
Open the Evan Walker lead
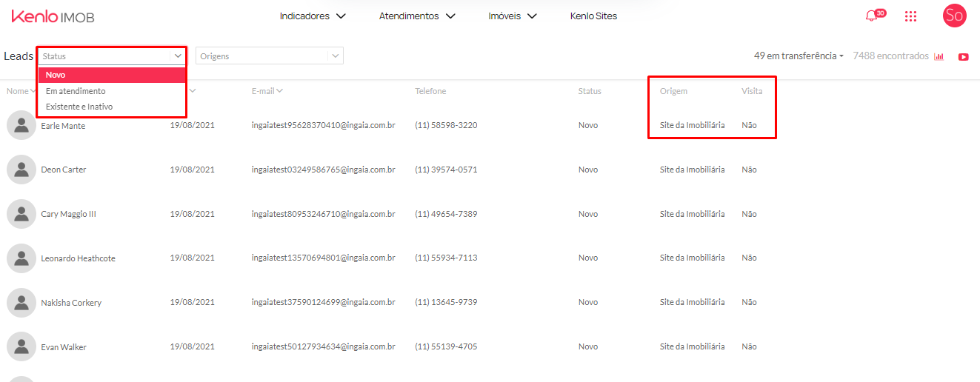tap(64, 347)
